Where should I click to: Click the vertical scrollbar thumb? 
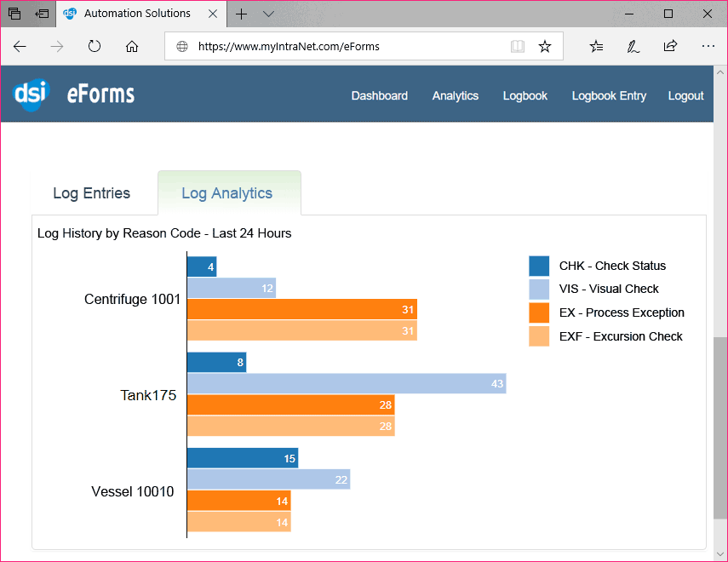click(720, 428)
